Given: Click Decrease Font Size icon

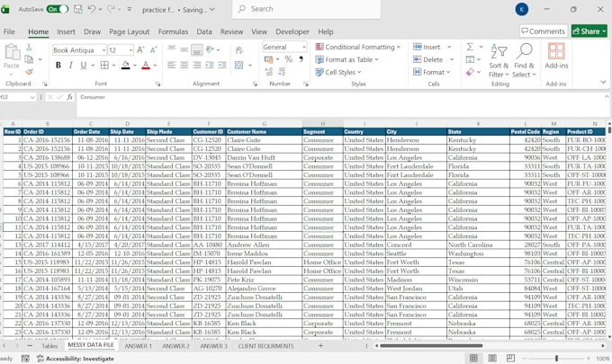Looking at the screenshot, I should click(154, 50).
